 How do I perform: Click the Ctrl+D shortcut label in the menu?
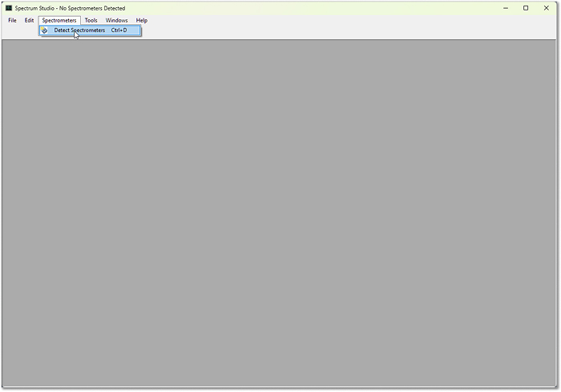click(119, 30)
